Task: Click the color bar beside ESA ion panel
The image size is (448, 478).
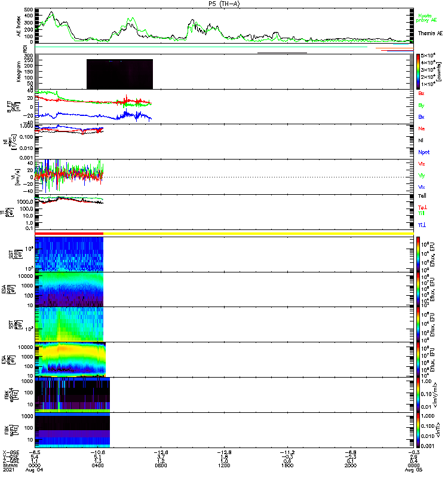Action: click(x=418, y=289)
